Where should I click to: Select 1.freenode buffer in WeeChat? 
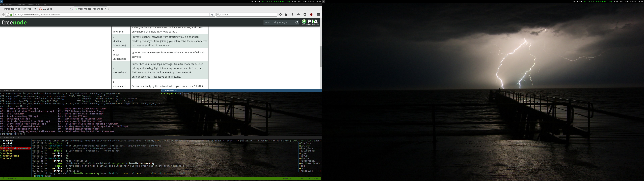point(7,141)
